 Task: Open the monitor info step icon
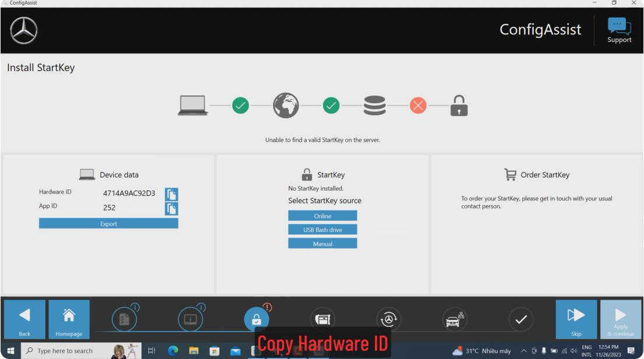pyautogui.click(x=190, y=319)
